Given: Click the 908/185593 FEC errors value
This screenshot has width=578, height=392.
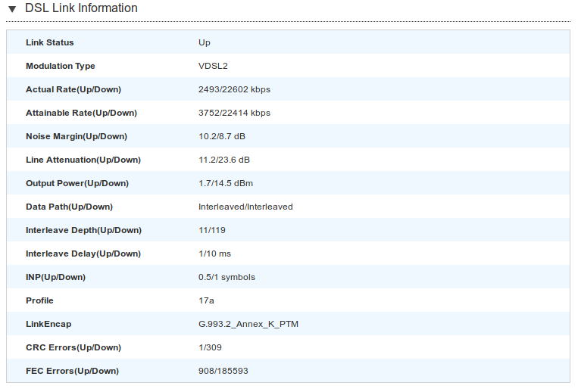Looking at the screenshot, I should 223,371.
